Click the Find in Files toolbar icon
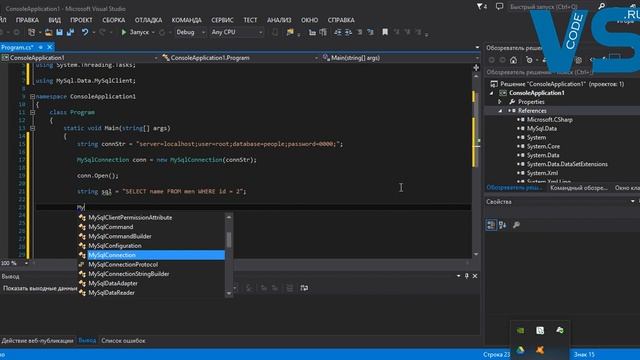The image size is (640, 360). coord(290,32)
